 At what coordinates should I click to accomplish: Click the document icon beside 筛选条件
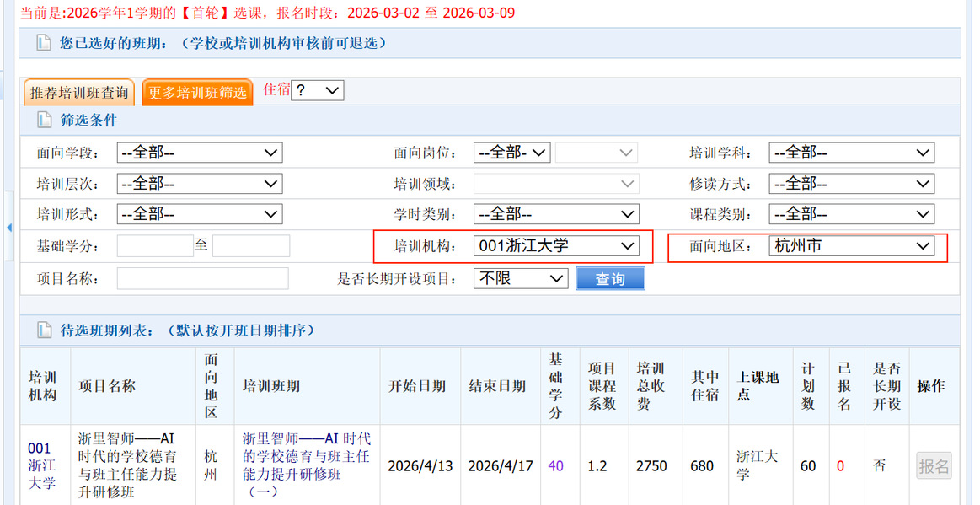43,121
